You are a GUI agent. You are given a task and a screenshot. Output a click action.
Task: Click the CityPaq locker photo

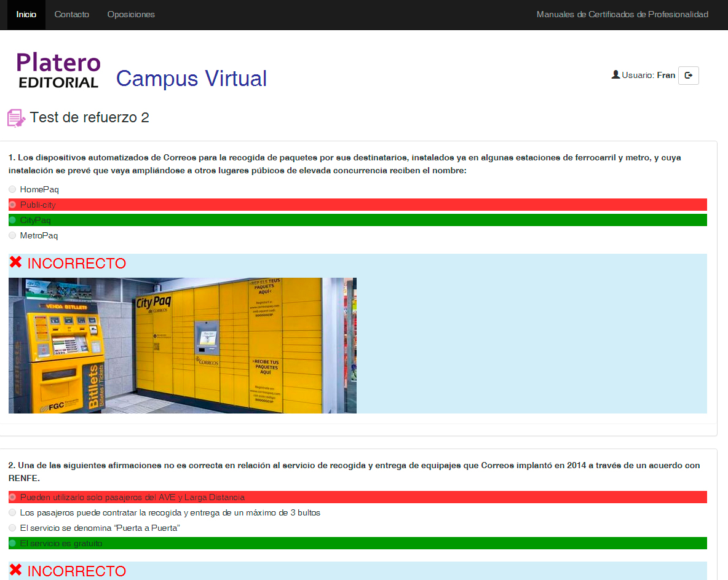pos(183,346)
